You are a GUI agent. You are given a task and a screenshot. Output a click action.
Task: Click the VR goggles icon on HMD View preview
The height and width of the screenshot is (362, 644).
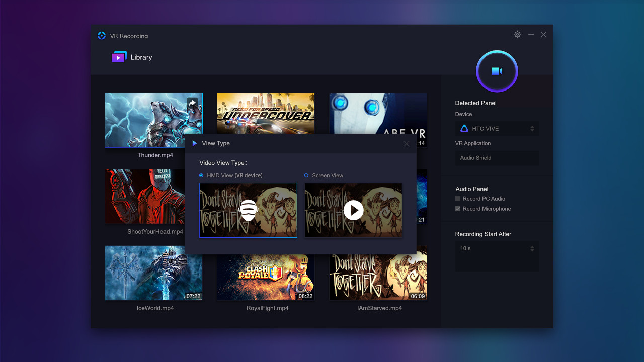click(x=248, y=210)
